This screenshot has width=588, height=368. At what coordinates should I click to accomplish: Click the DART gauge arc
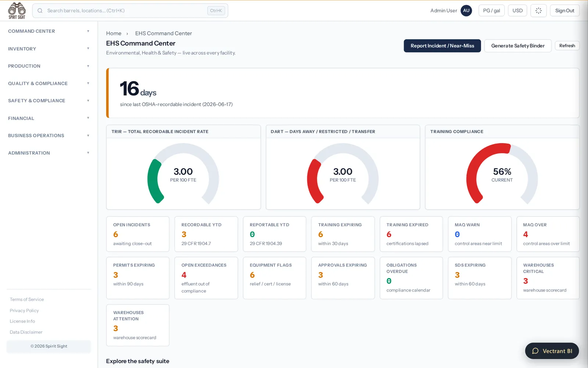[x=343, y=174]
